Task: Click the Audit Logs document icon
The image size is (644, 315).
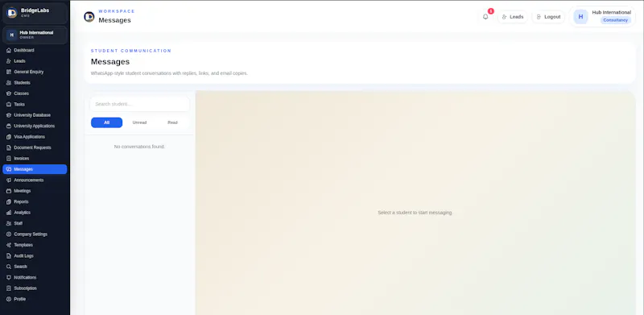Action: tap(9, 255)
